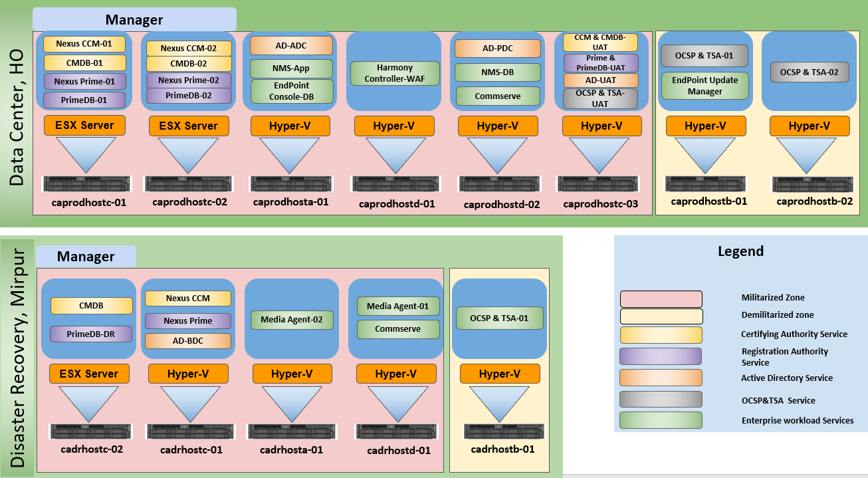The height and width of the screenshot is (478, 868).
Task: Select the "NMS-DB" service box
Action: (498, 72)
